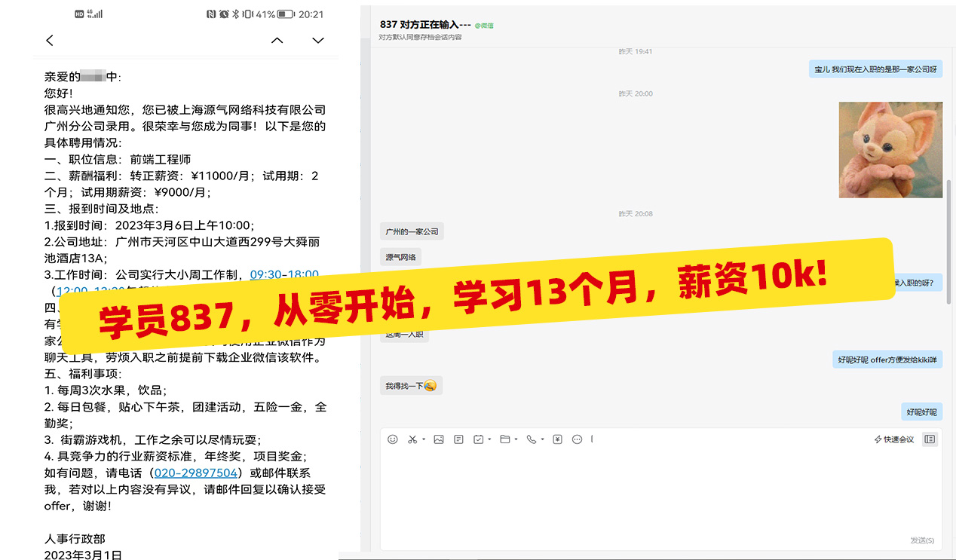Select message "宝儿 我们现在入职的是那一家公司呀"
Viewport: 956px width, 560px height.
(x=875, y=69)
